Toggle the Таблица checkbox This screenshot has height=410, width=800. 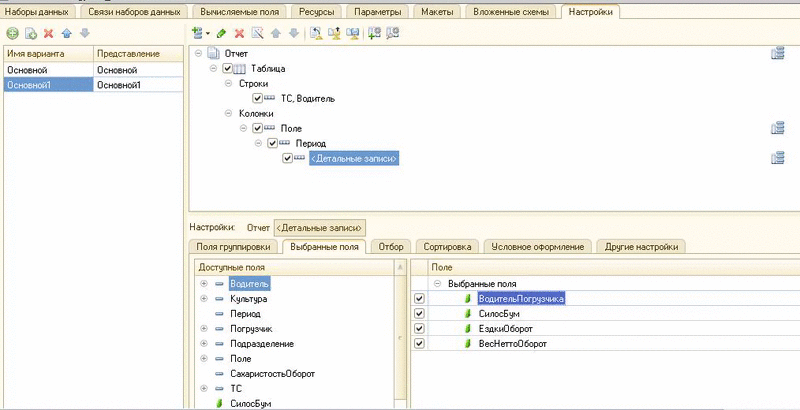[228, 68]
